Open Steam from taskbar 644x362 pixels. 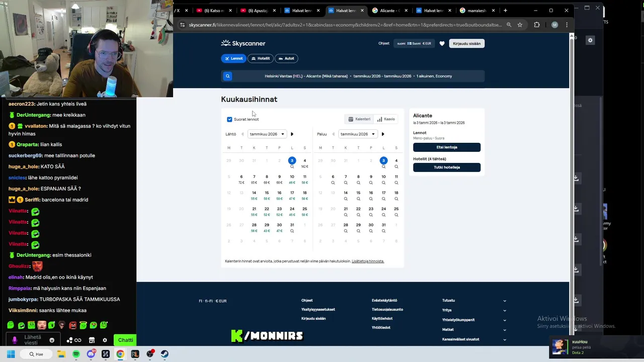point(165,354)
